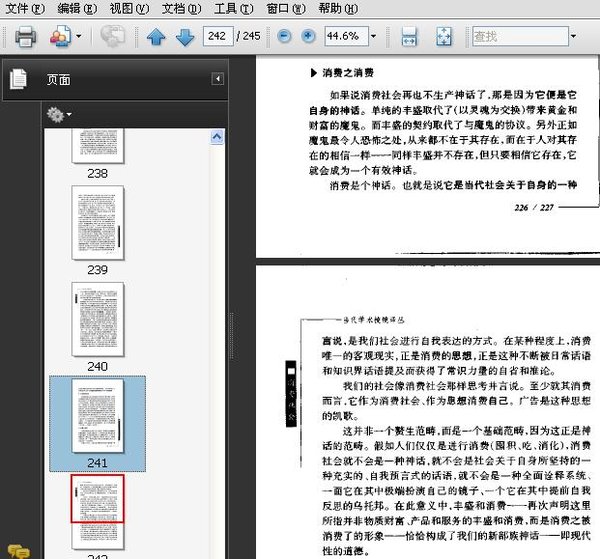Click the thumbnail scrollbar up arrow
Viewport: 600px width, 559px height.
point(217,137)
